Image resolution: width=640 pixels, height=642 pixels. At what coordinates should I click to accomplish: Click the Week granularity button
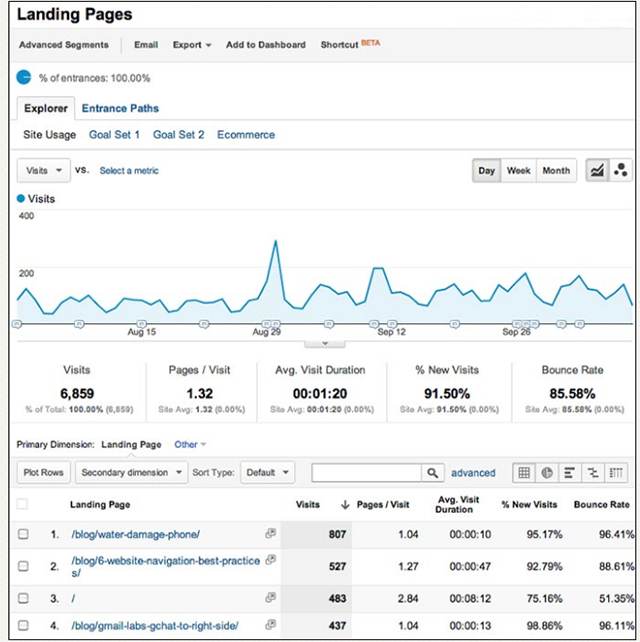518,171
